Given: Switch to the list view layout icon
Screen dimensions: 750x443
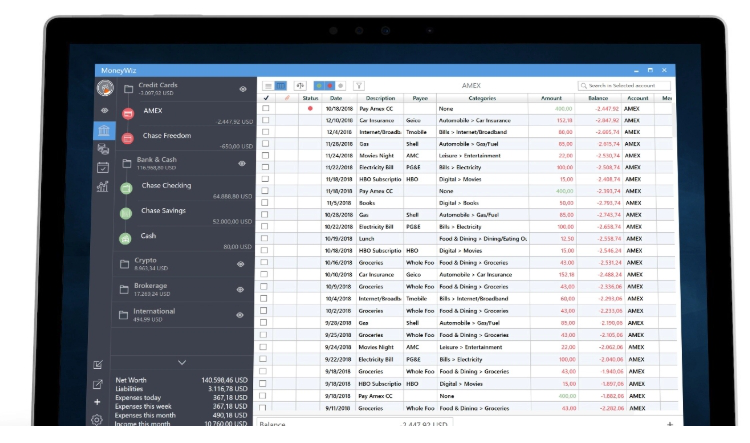Looking at the screenshot, I should [x=268, y=86].
